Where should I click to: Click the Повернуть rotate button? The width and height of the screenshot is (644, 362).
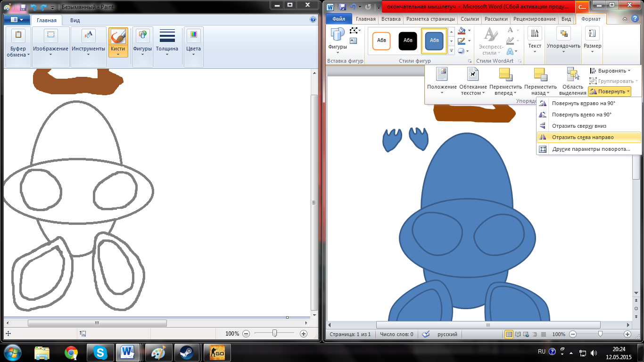click(x=610, y=91)
